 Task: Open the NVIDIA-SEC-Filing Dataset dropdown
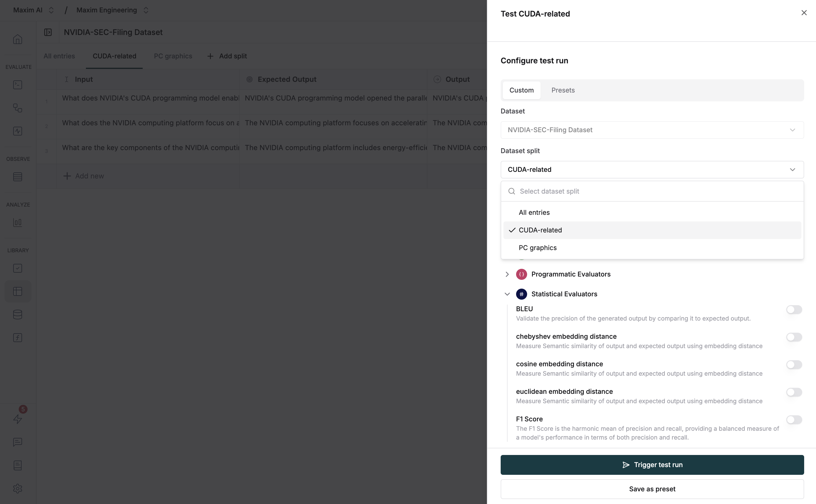[x=652, y=130]
